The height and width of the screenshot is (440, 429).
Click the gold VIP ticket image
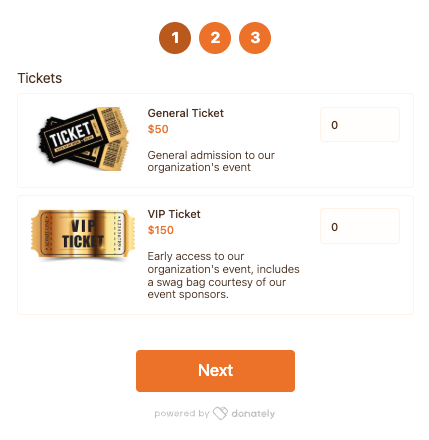tap(83, 235)
